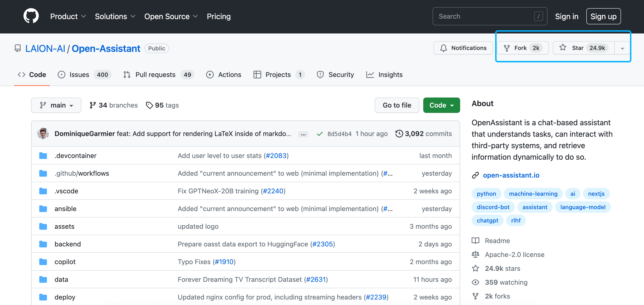Open the main branch selector dropdown

click(56, 105)
